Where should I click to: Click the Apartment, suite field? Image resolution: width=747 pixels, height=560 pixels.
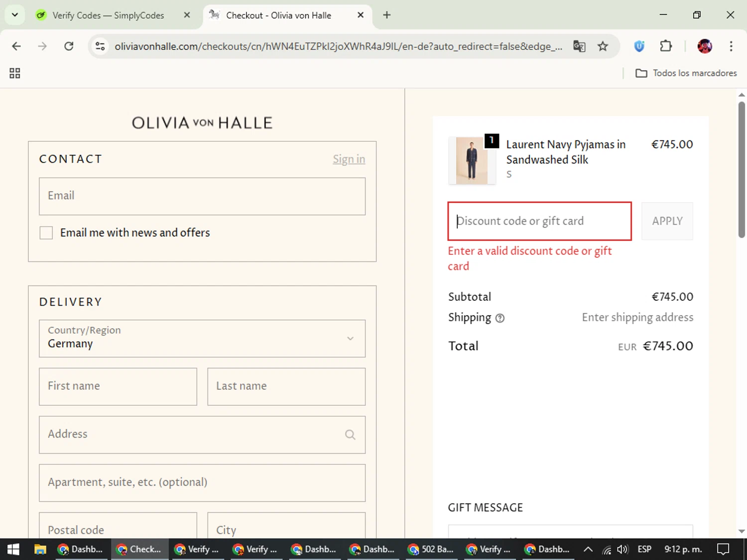coord(202,483)
